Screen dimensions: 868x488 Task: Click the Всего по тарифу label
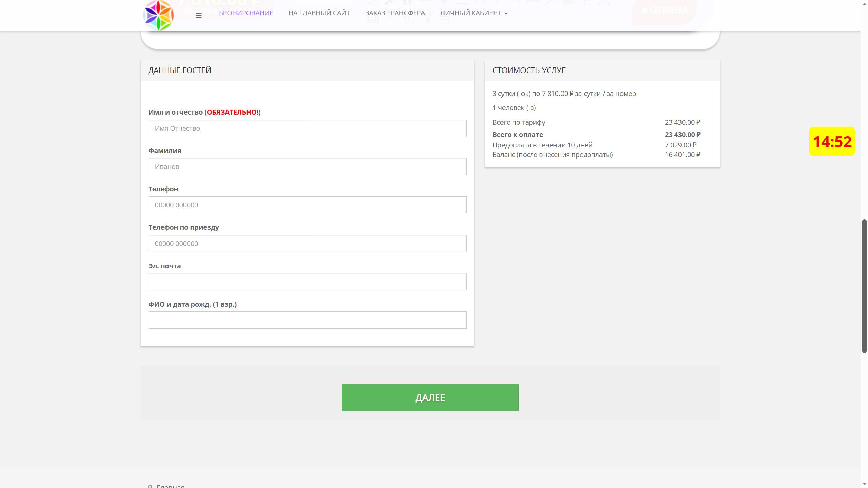pos(519,122)
